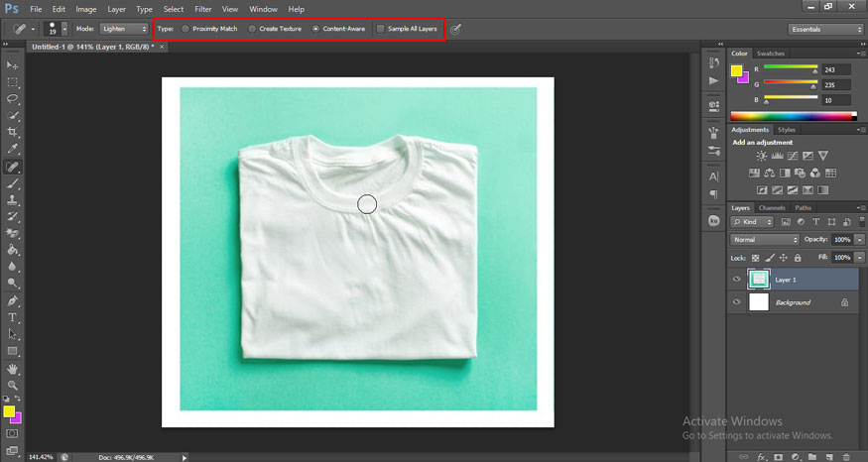The image size is (868, 462).
Task: Select the Path Selection tool
Action: pos(12,334)
